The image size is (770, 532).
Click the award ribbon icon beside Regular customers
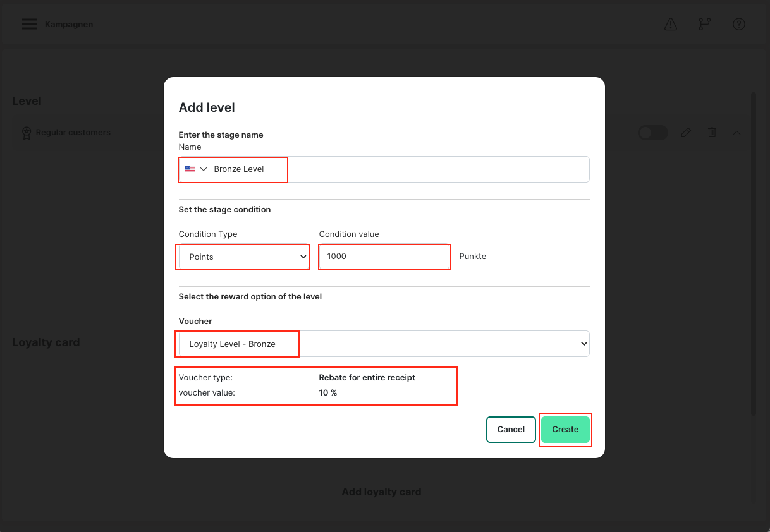click(27, 133)
